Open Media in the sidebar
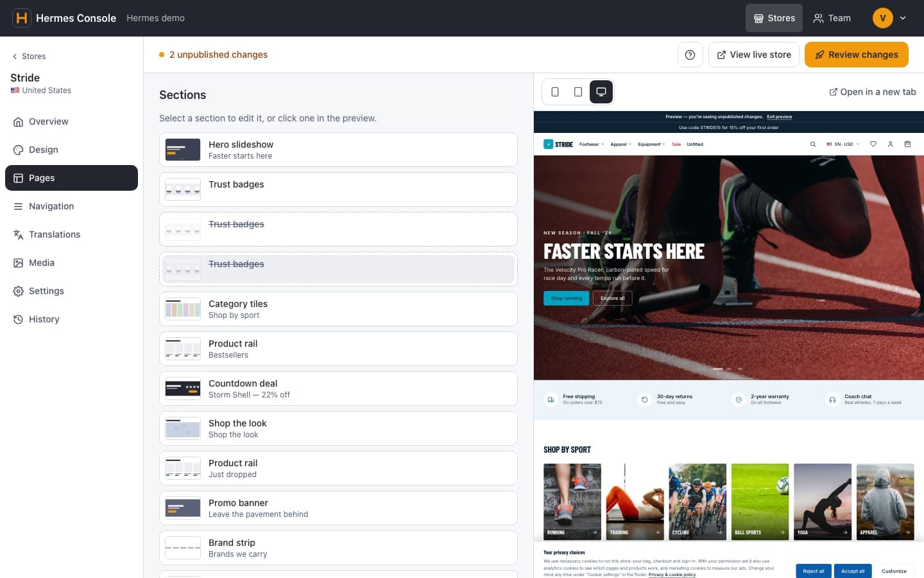This screenshot has width=924, height=578. click(71, 263)
